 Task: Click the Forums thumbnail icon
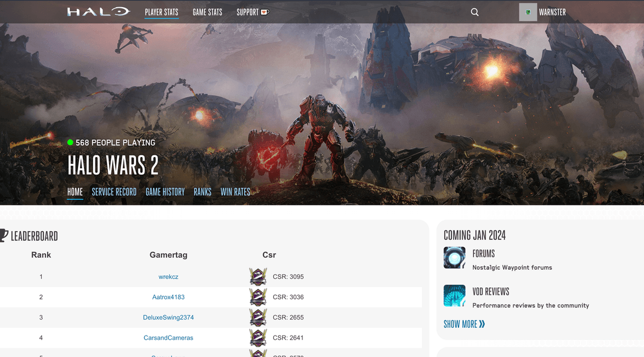pos(454,258)
